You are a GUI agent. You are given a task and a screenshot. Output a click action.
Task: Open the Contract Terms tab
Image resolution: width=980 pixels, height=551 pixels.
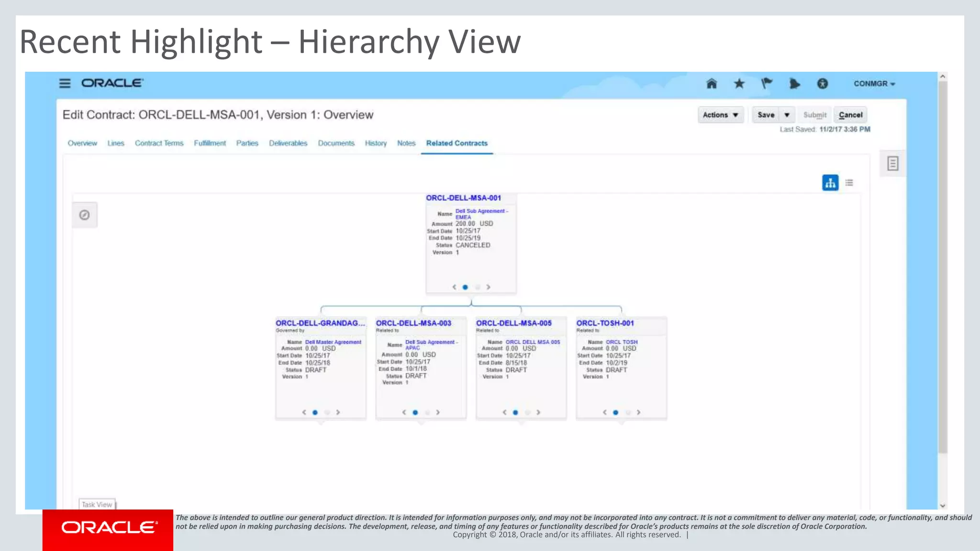coord(159,143)
